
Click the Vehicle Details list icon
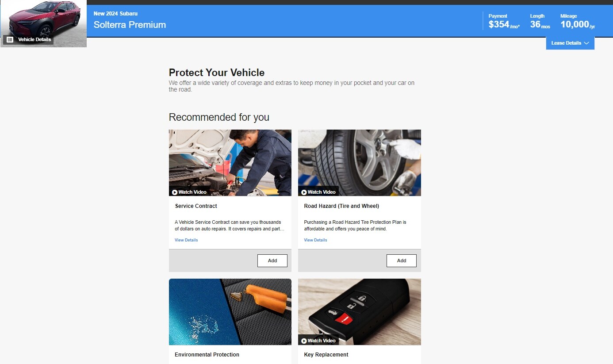coord(10,39)
